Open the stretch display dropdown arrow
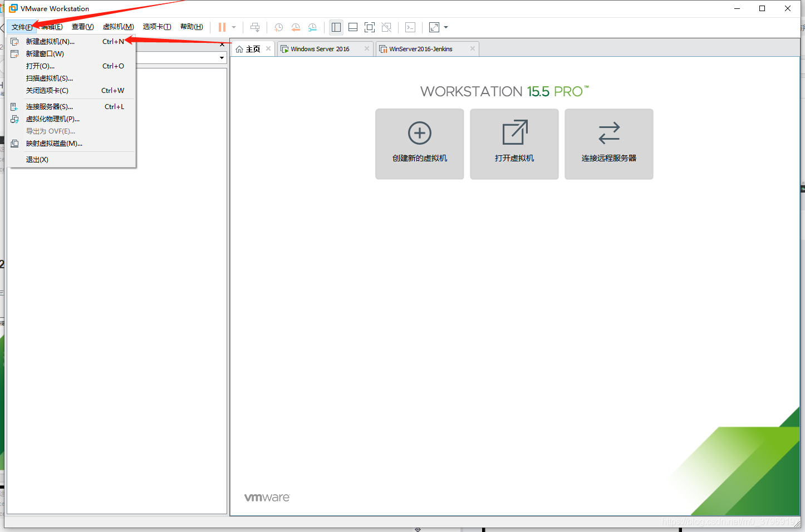This screenshot has height=532, width=805. click(x=446, y=27)
